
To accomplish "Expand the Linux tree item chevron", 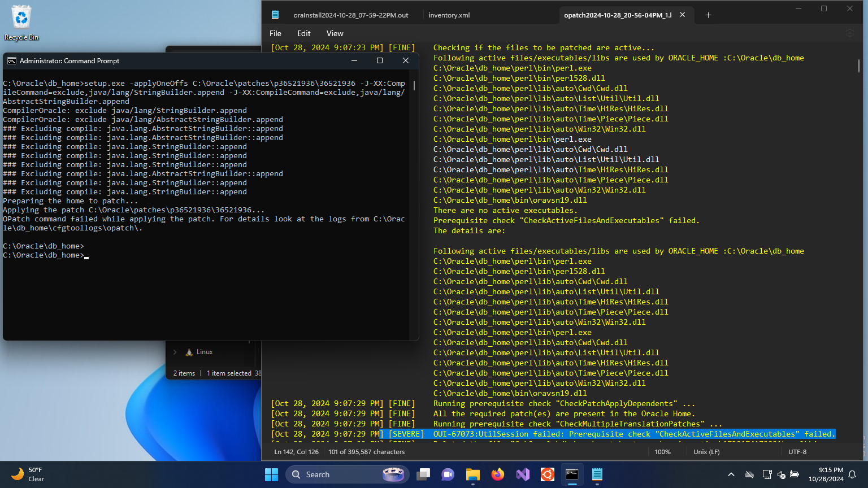I will (175, 352).
